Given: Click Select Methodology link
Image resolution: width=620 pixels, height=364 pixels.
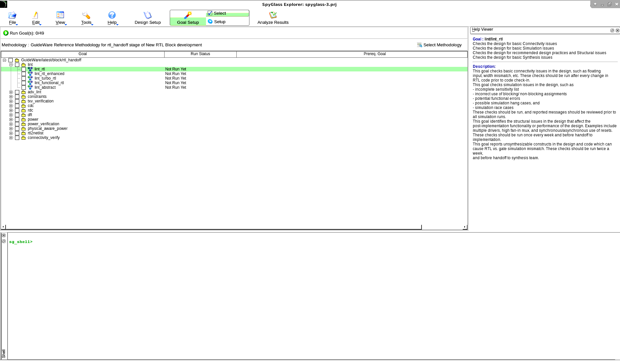Looking at the screenshot, I should click(442, 45).
